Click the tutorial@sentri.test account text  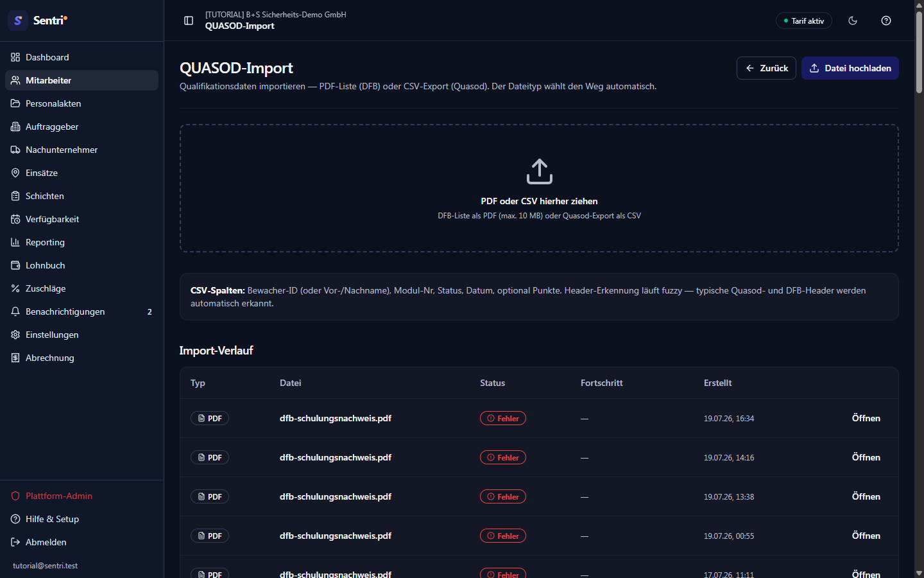[45, 566]
